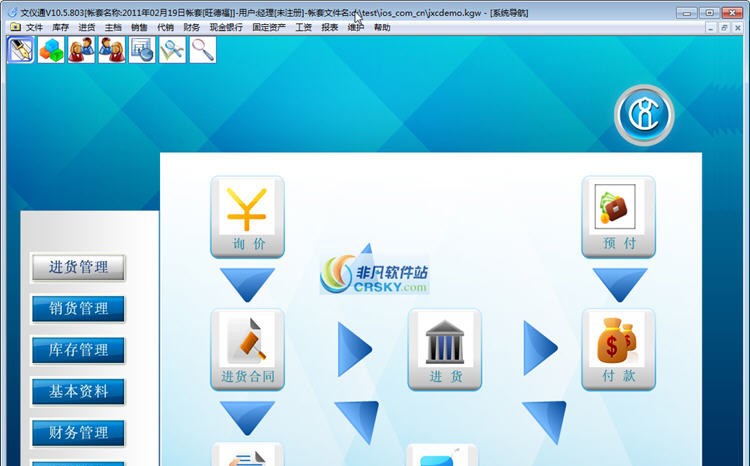Open the 进货合同 gavel document icon
Image resolution: width=750 pixels, height=466 pixels.
click(x=247, y=350)
